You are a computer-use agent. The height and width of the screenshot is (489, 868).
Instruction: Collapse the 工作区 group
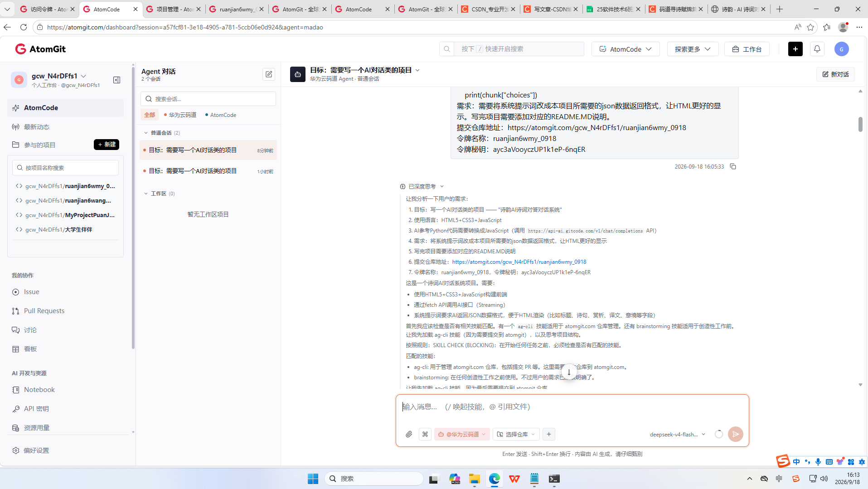[x=146, y=194]
